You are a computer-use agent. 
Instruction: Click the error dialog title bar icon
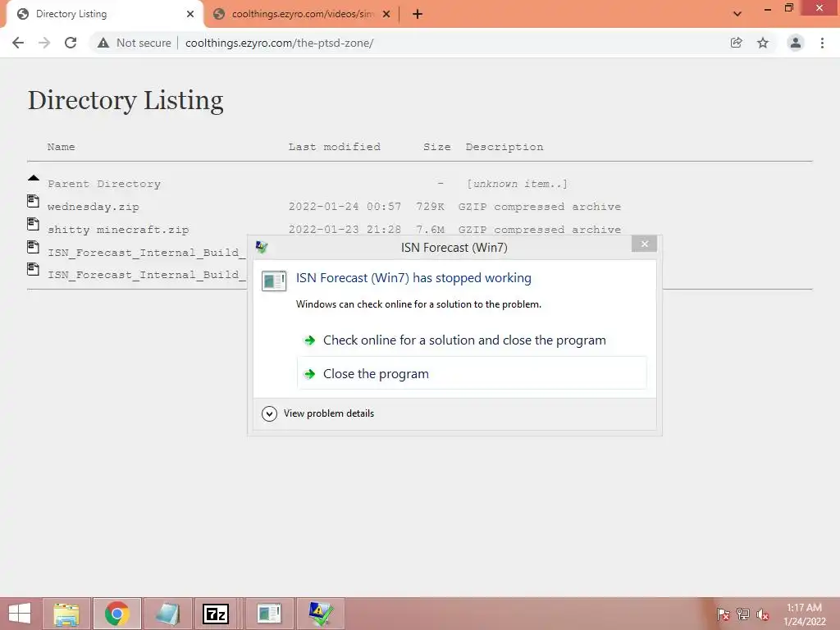pyautogui.click(x=262, y=247)
